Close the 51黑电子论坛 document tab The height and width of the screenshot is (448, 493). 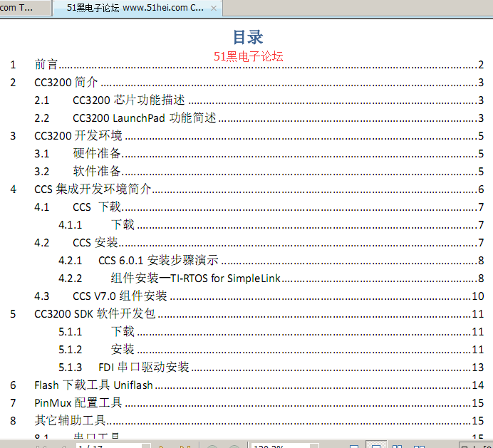point(214,8)
